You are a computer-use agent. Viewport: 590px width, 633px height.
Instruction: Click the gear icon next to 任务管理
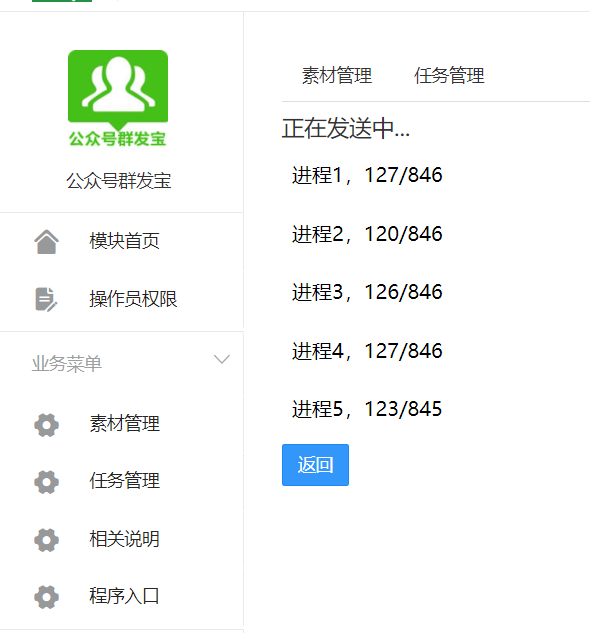46,482
